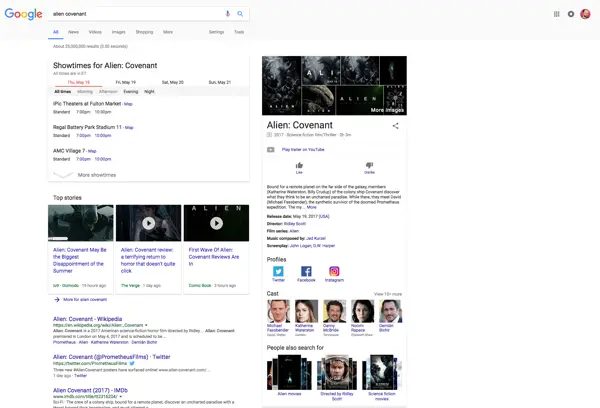The image size is (600, 408).
Task: Open the Google apps grid
Action: pyautogui.click(x=556, y=14)
